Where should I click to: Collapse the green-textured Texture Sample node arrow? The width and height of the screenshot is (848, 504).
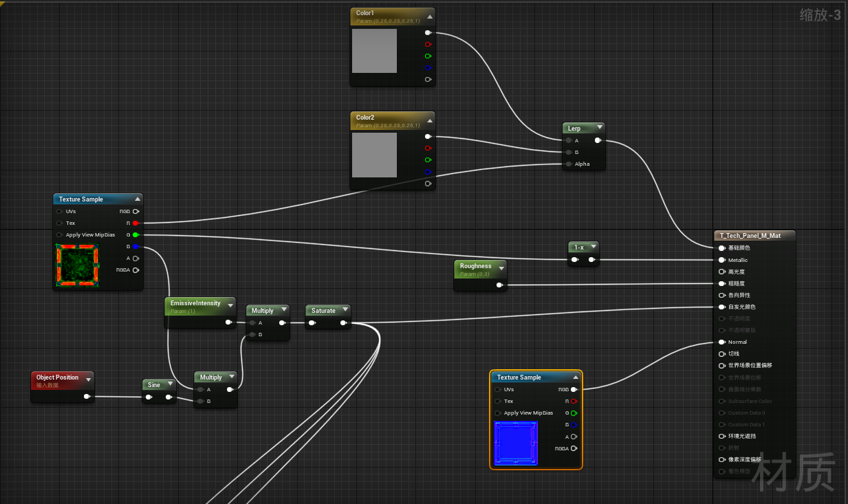pyautogui.click(x=138, y=199)
